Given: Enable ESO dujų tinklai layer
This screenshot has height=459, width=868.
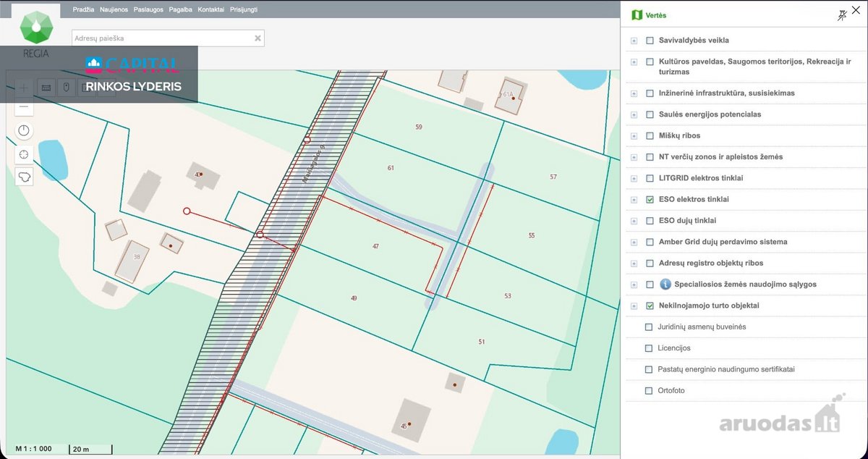Looking at the screenshot, I should (x=650, y=221).
